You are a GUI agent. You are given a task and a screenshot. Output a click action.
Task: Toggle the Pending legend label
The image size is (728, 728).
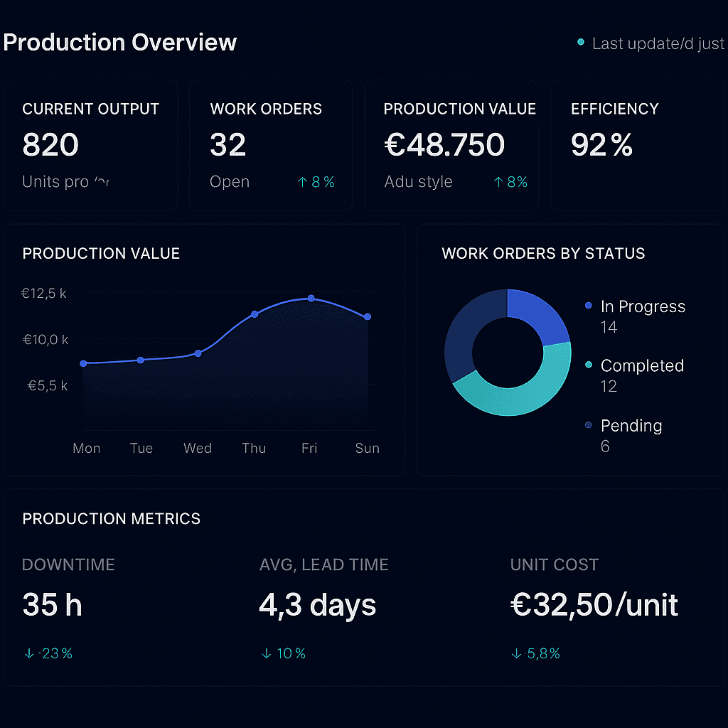click(x=631, y=426)
